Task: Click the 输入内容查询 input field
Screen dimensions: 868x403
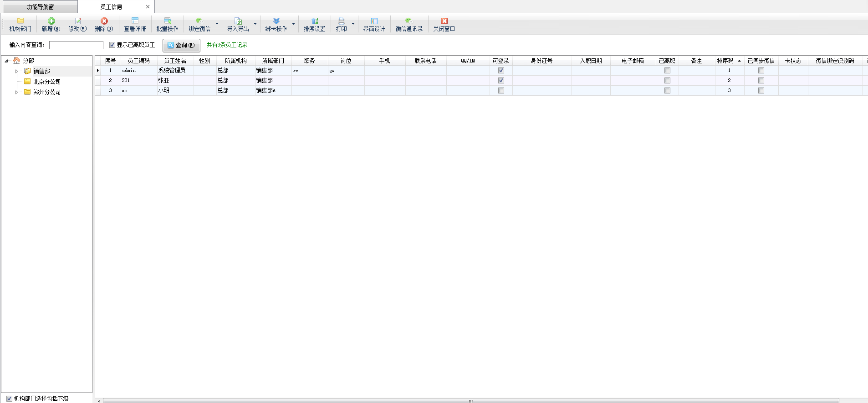Action: pyautogui.click(x=76, y=45)
